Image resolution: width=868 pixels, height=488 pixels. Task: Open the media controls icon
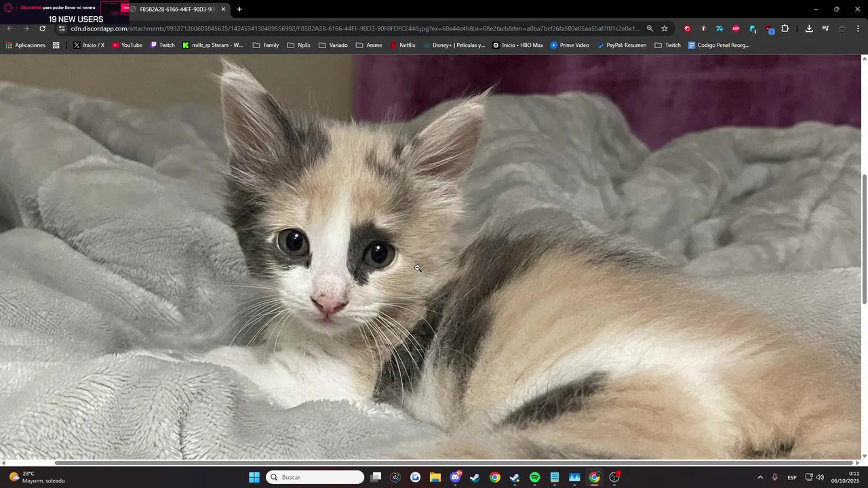click(825, 28)
